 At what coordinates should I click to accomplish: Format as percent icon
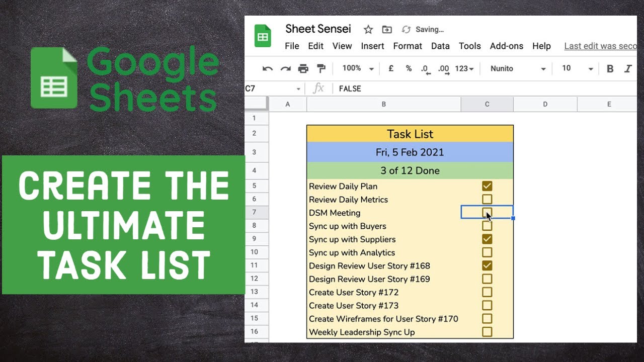tap(409, 68)
